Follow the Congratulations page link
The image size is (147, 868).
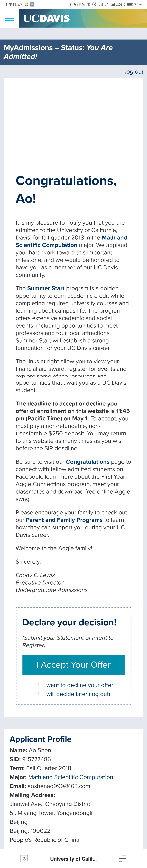point(88,462)
